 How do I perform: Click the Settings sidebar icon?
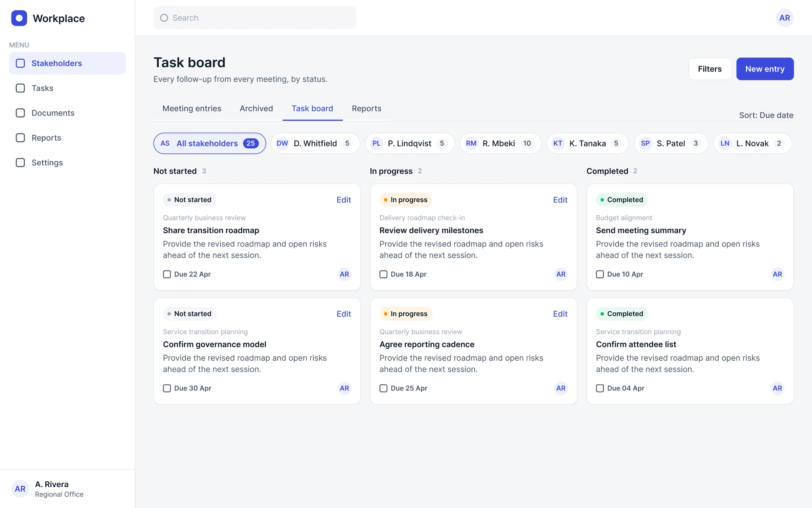[x=20, y=163]
